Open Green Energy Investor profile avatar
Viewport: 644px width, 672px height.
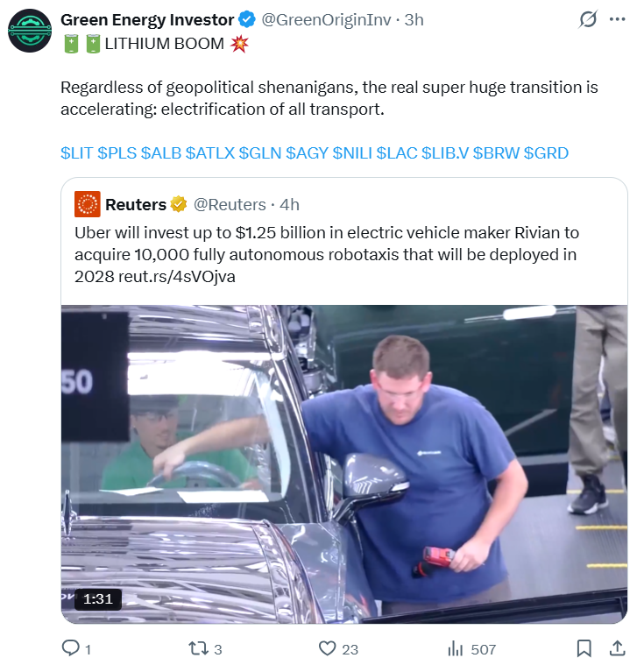pyautogui.click(x=30, y=32)
